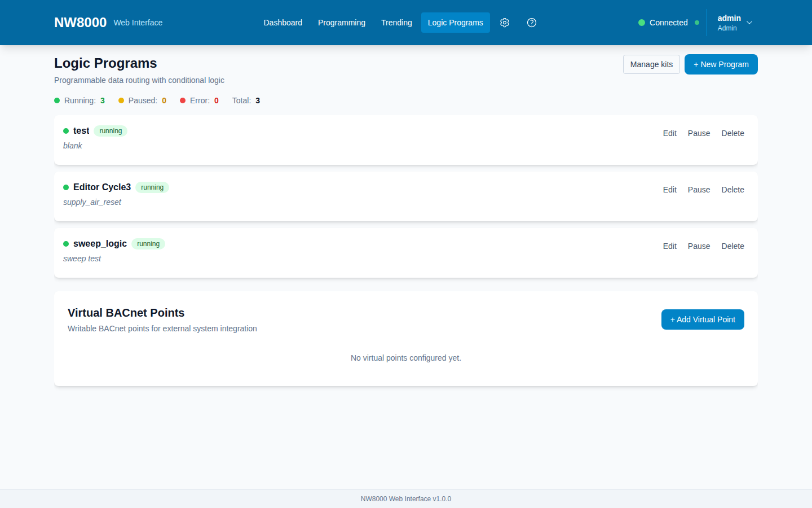Click the green status dot beside sweep_logic
This screenshot has height=508, width=812.
66,244
